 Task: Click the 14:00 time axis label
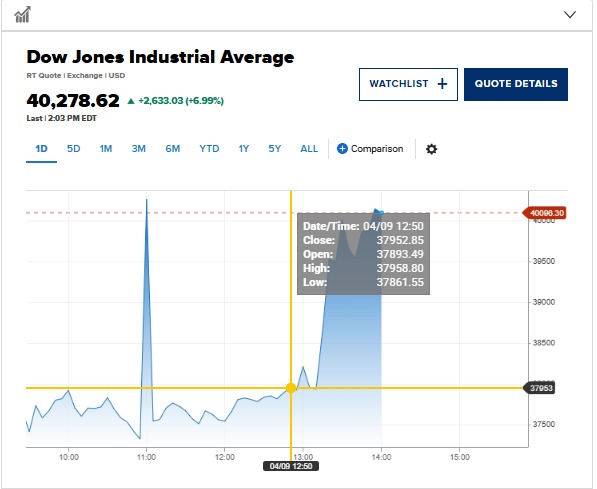pyautogui.click(x=381, y=457)
